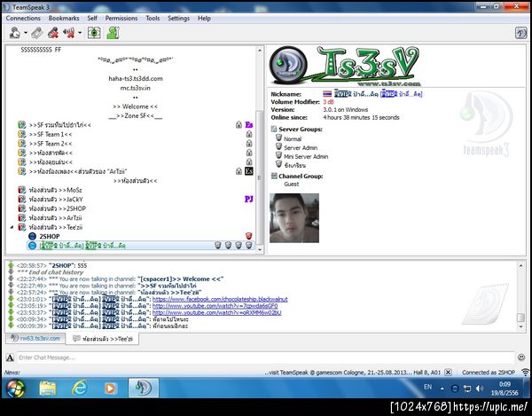Image resolution: width=532 pixels, height=416 pixels.
Task: Open File Explorer from the taskbar
Action: [48, 389]
